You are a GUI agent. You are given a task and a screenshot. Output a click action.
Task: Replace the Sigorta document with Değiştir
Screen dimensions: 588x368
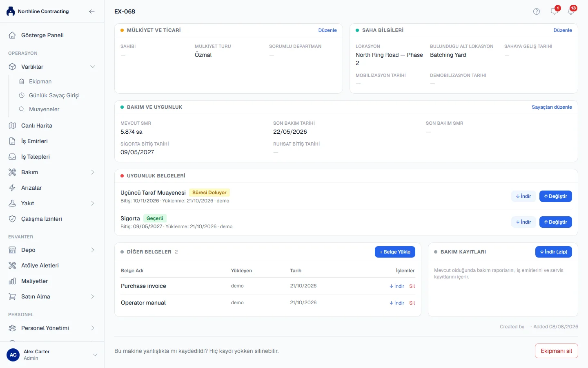coord(556,222)
